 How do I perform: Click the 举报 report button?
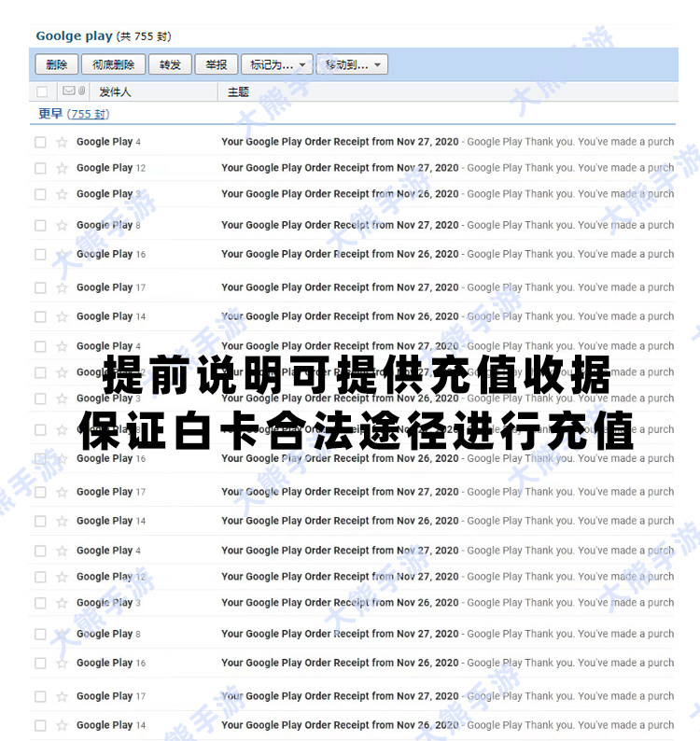[216, 64]
